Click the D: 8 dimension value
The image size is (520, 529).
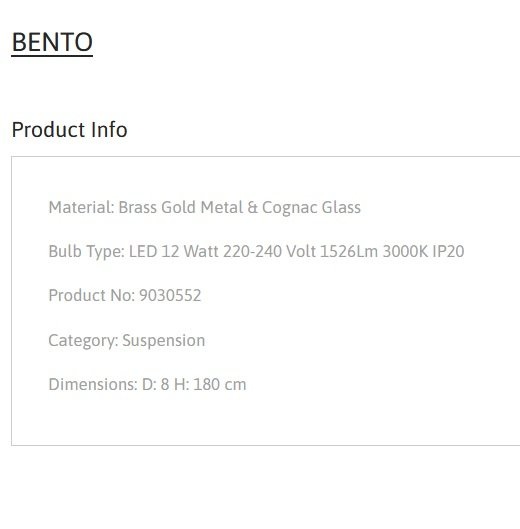pyautogui.click(x=156, y=384)
